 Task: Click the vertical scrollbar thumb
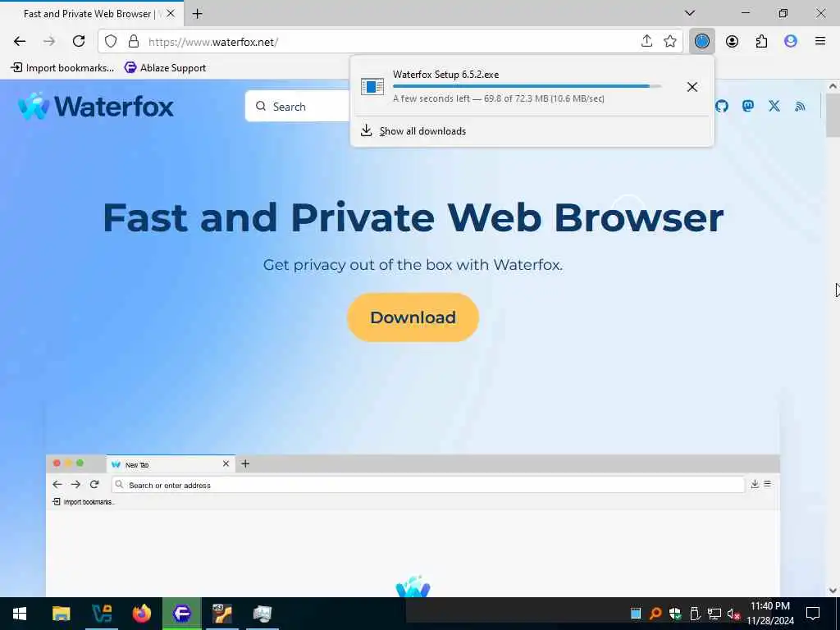pos(833,115)
